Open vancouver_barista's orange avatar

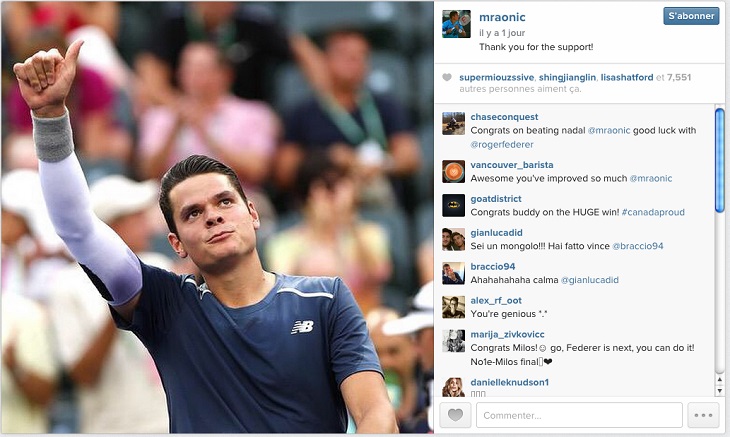pos(453,171)
